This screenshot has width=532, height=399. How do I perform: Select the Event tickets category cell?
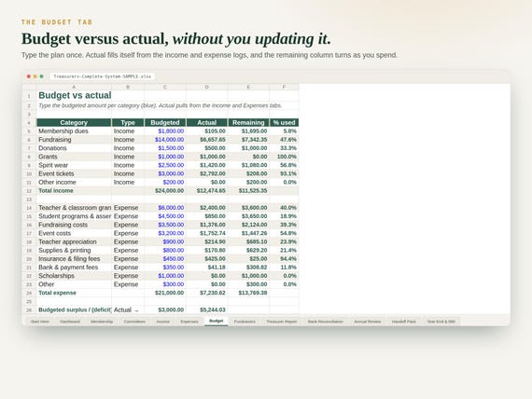[74, 173]
